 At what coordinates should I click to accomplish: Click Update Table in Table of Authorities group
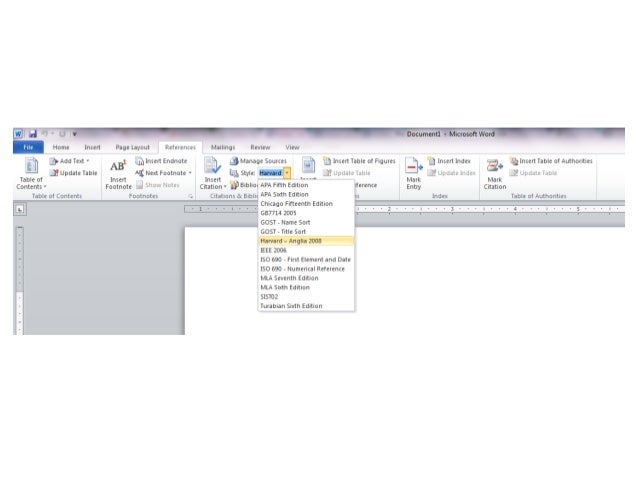pos(533,173)
